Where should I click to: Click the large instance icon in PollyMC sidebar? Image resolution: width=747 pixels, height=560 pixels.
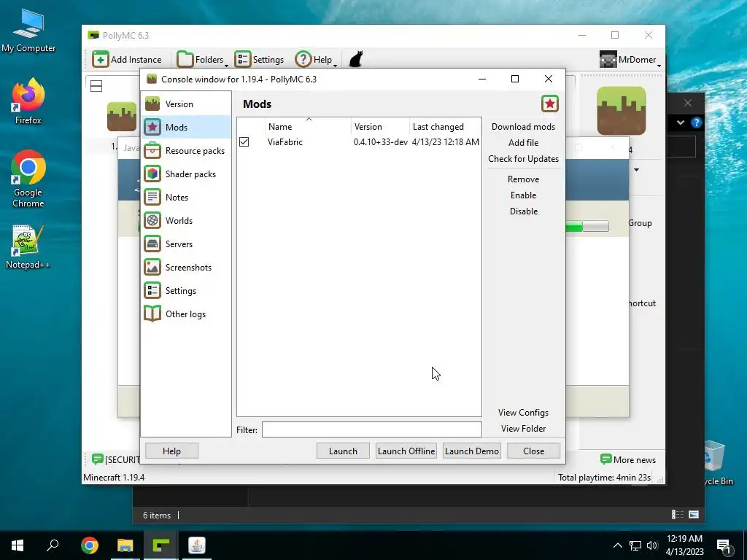point(622,111)
